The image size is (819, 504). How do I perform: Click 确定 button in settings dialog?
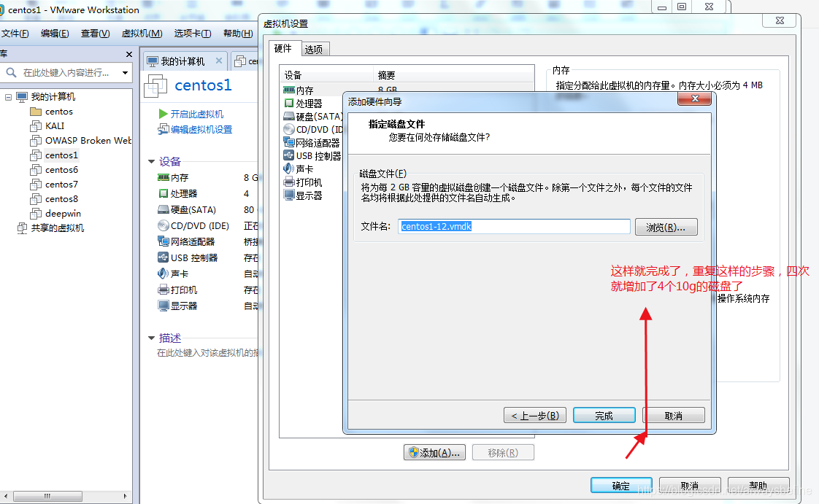(x=621, y=486)
